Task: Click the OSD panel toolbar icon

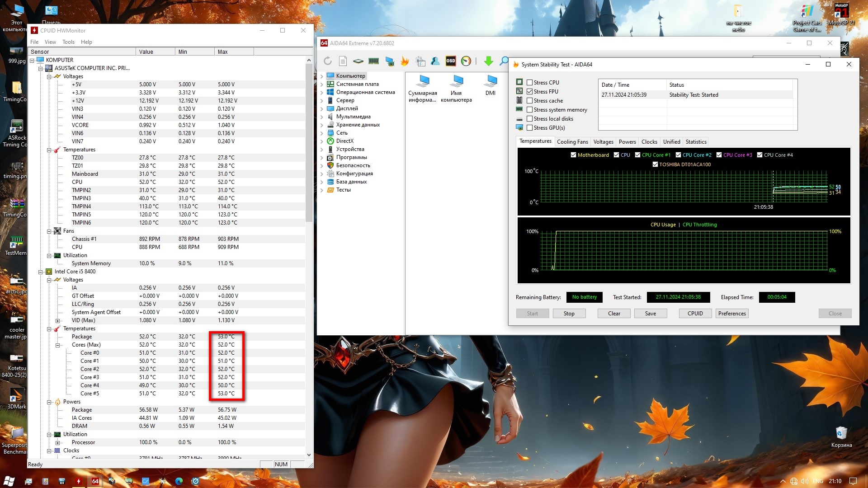Action: 451,61
